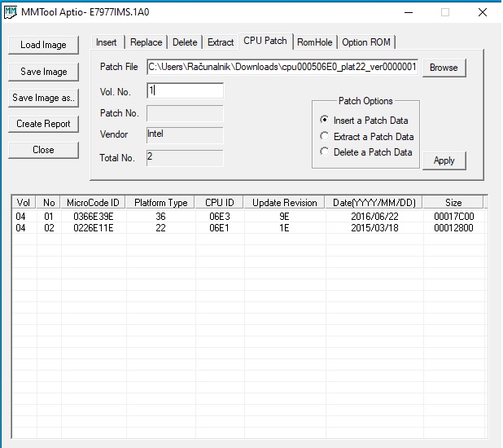Click the Vendor field showing Intel
The height and width of the screenshot is (448, 503).
185,135
